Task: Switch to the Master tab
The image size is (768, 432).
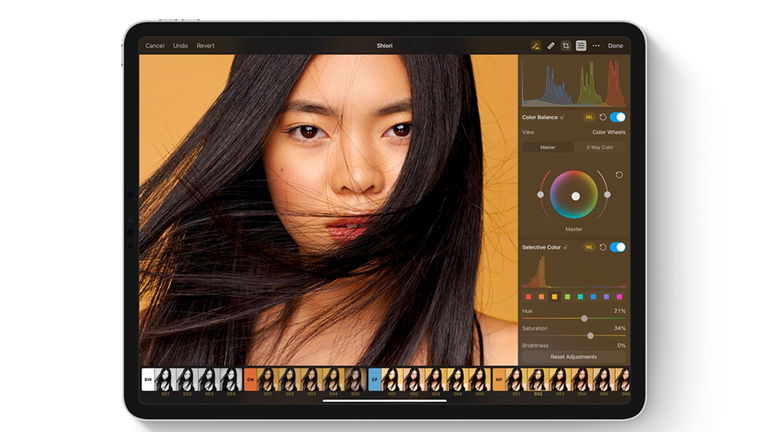Action: click(548, 147)
